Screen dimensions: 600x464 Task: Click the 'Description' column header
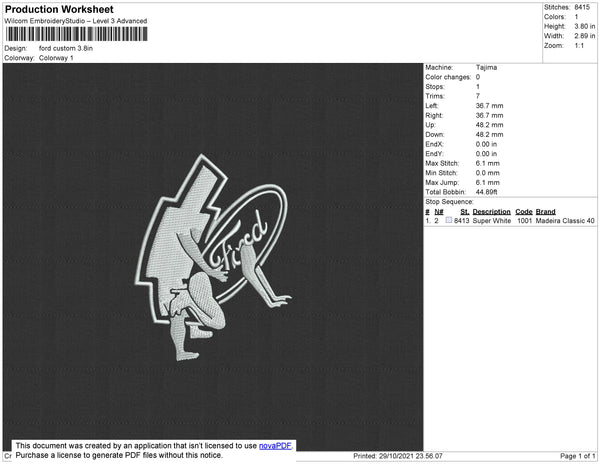(491, 212)
